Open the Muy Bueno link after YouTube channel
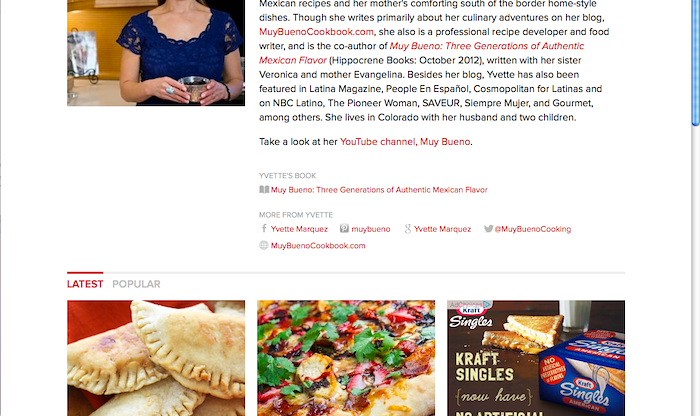This screenshot has width=700, height=416. coord(445,141)
